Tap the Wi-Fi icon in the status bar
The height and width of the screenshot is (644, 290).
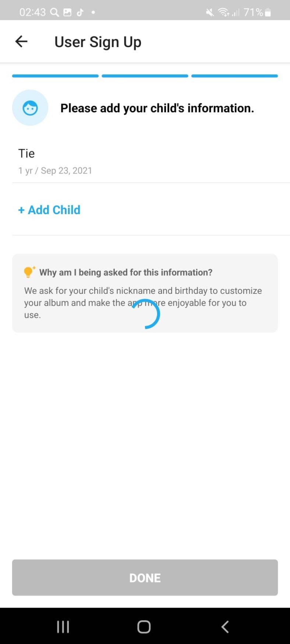point(223,11)
